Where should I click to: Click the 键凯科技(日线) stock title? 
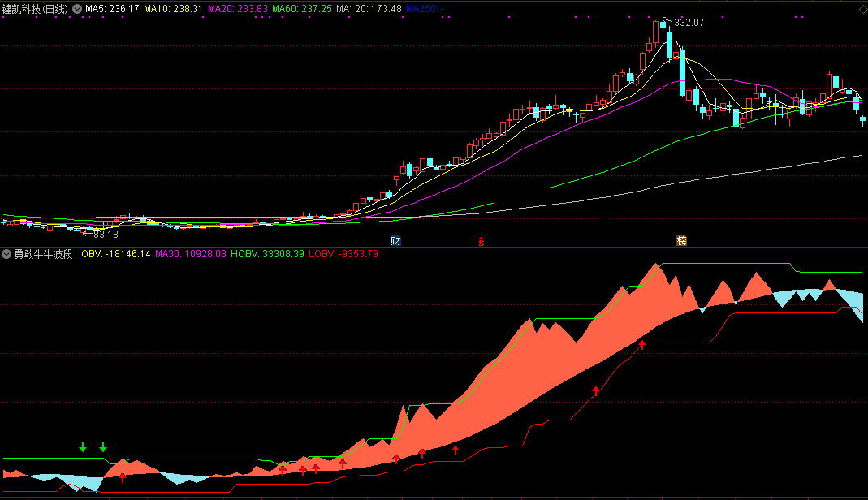[x=35, y=9]
